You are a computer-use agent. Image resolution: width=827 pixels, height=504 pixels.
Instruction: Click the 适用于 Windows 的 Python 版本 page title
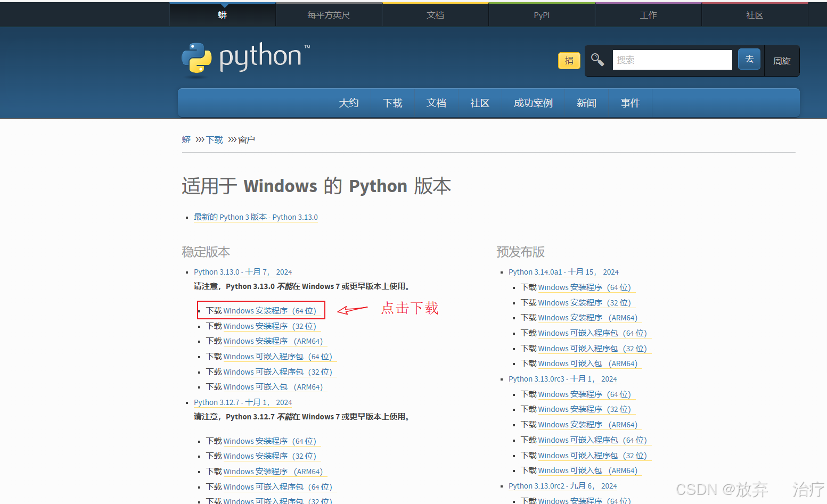pos(316,186)
